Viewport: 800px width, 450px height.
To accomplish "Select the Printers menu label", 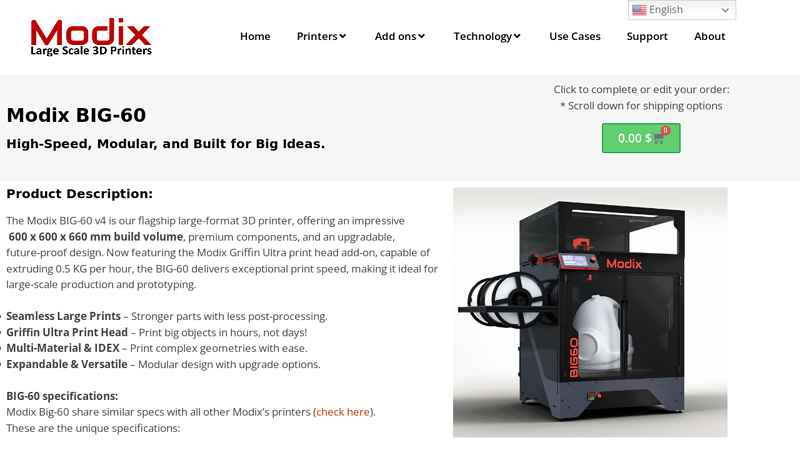I will [x=317, y=36].
